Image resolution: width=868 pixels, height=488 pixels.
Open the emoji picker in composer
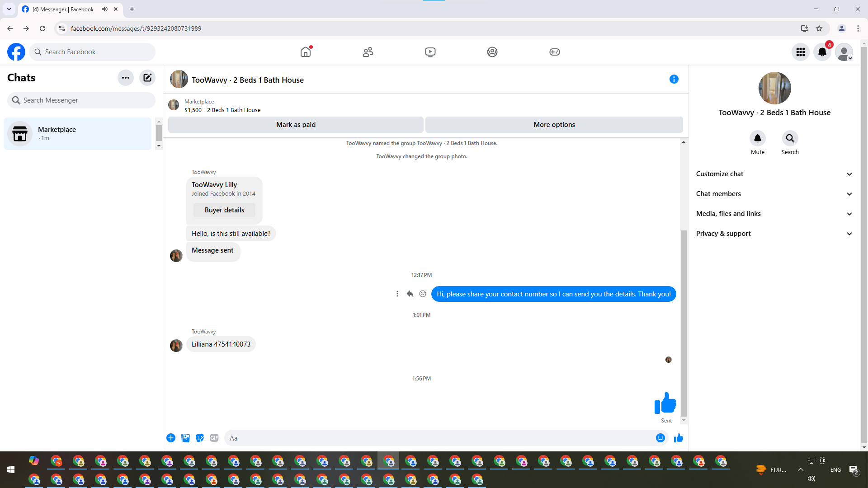[x=660, y=438]
